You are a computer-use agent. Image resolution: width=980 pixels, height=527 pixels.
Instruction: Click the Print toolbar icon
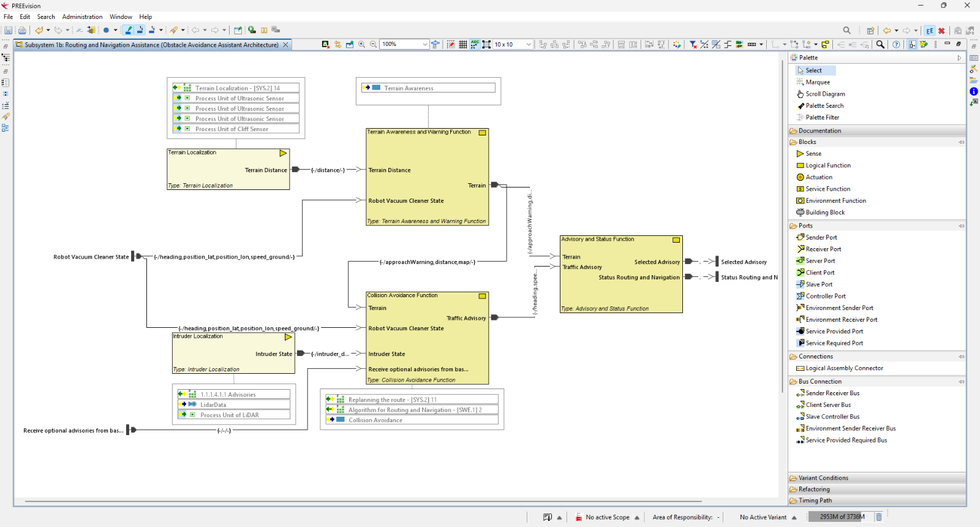pos(22,30)
